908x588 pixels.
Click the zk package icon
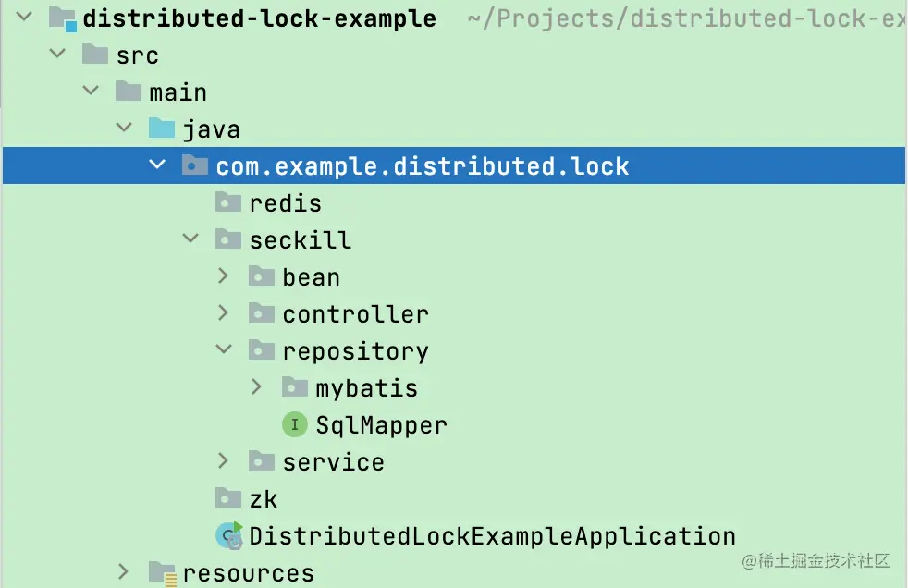coord(228,497)
